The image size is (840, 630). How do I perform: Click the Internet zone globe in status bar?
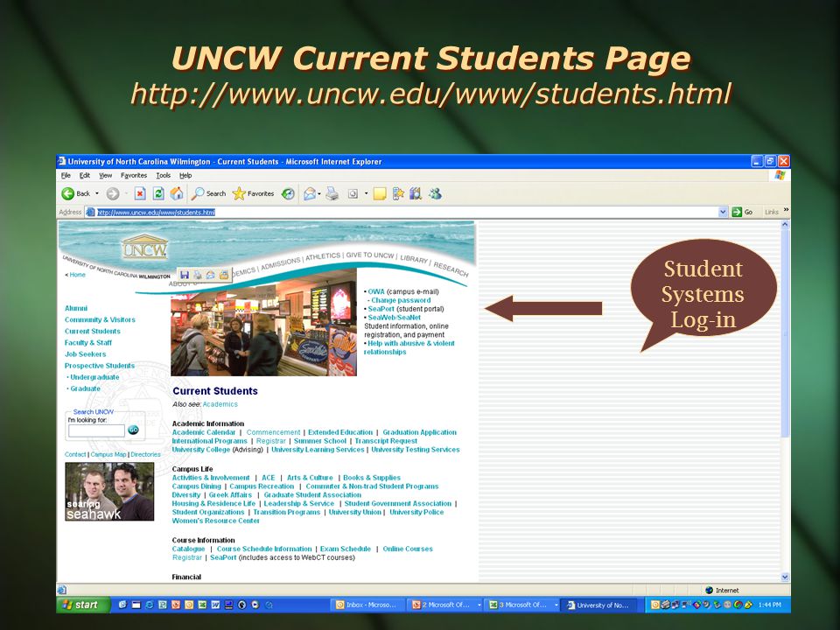(710, 590)
